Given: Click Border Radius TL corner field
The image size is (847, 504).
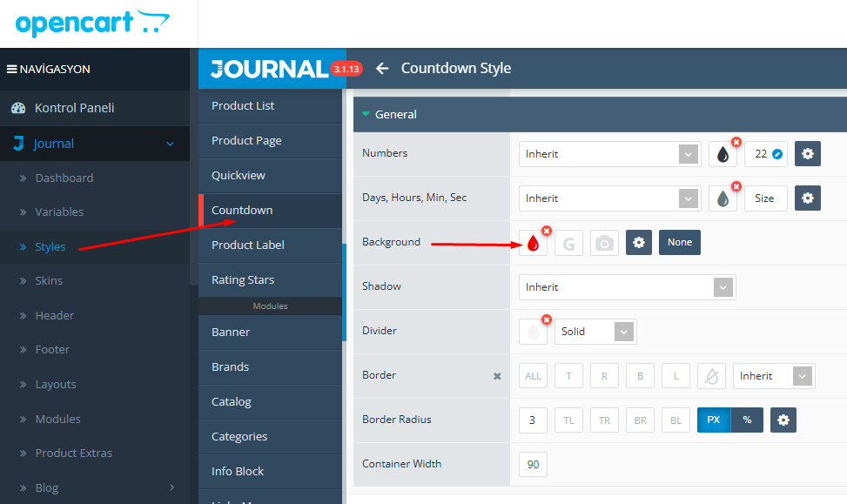Looking at the screenshot, I should pos(568,420).
